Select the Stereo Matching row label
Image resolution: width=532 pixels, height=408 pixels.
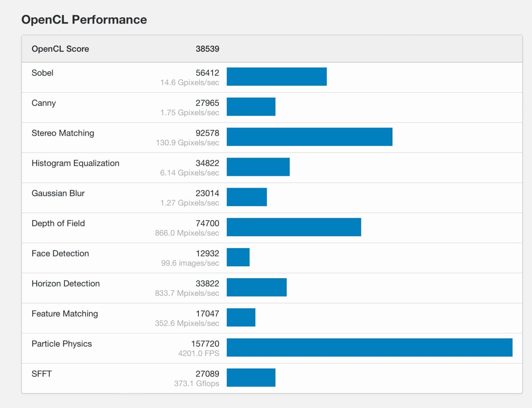click(63, 133)
